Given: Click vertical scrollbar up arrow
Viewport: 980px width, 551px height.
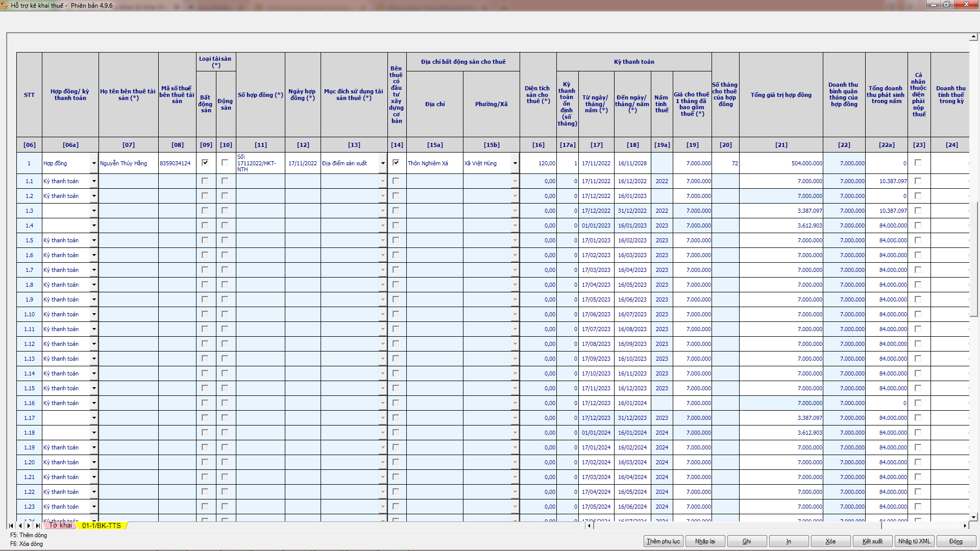Looking at the screenshot, I should (973, 37).
